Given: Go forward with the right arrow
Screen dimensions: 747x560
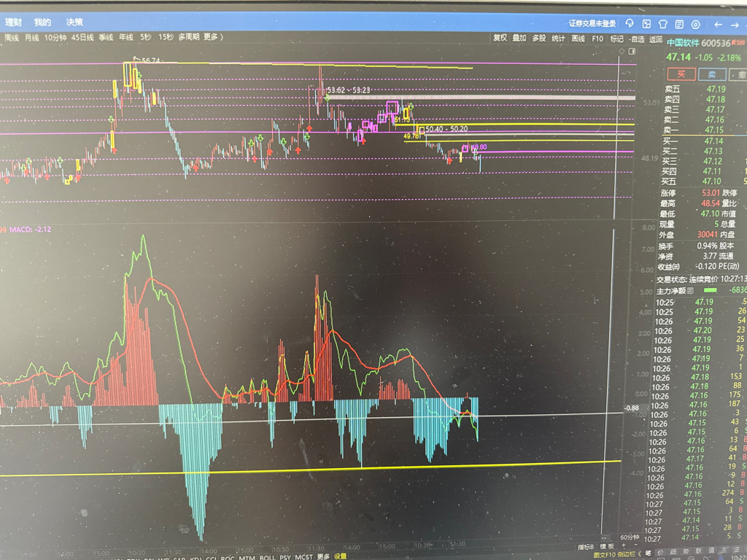Looking at the screenshot, I should pos(735,25).
